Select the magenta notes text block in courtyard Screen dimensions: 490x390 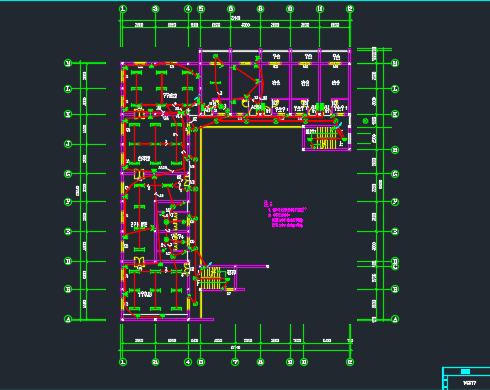point(285,214)
